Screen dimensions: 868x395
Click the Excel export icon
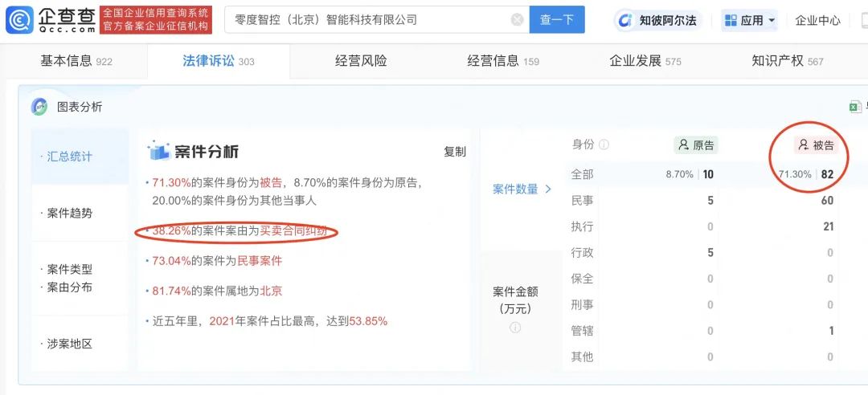pyautogui.click(x=856, y=107)
